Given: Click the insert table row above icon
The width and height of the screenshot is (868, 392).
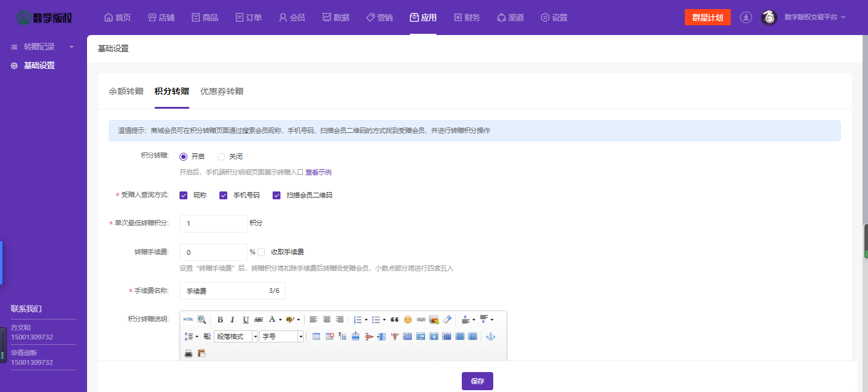Looking at the screenshot, I should (355, 336).
